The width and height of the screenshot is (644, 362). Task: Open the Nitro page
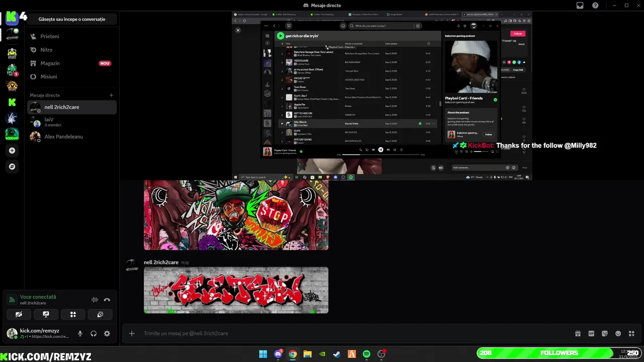pos(72,50)
